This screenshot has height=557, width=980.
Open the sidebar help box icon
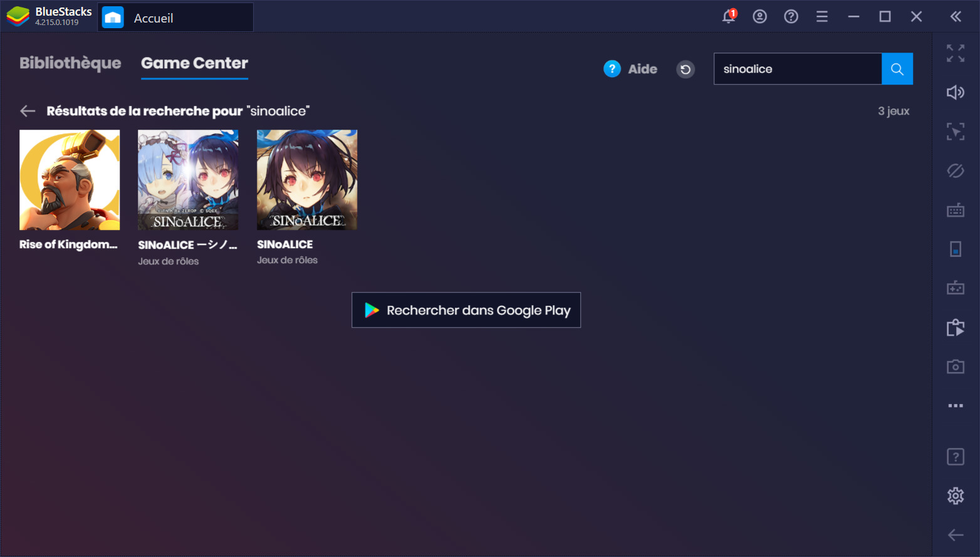956,457
